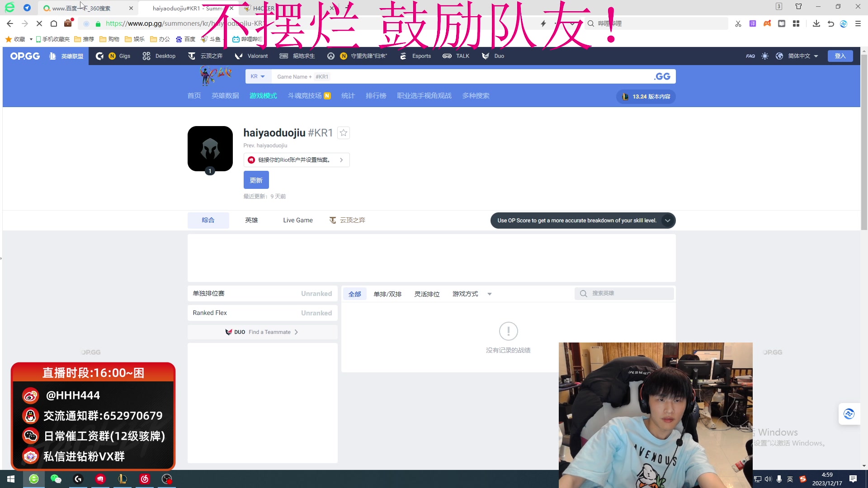Open the OP.GG Desktop app link

(159, 56)
